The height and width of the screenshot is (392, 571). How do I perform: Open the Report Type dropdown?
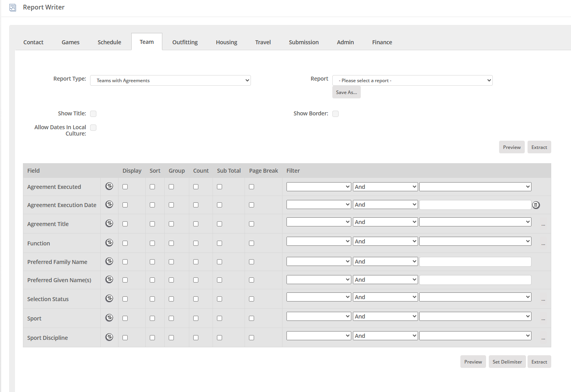(170, 81)
